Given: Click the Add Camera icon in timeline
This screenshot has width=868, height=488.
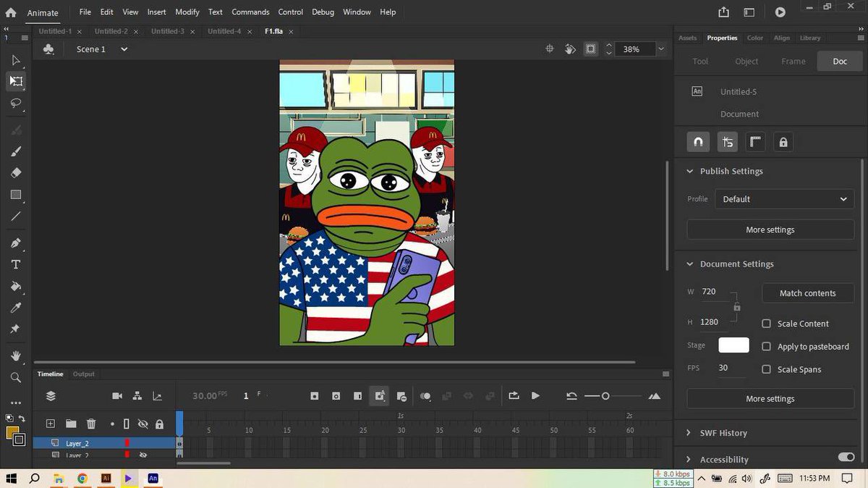Looking at the screenshot, I should point(117,396).
